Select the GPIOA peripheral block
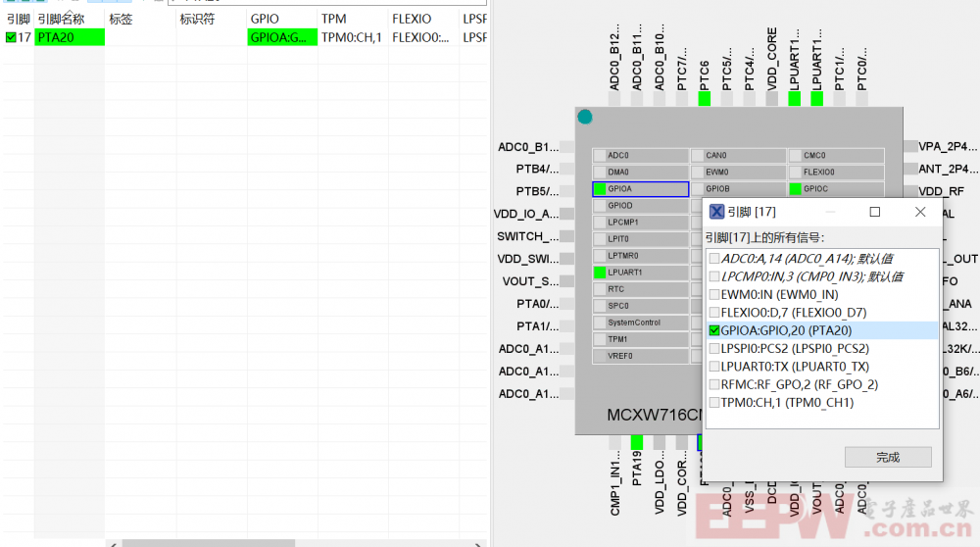 [641, 189]
